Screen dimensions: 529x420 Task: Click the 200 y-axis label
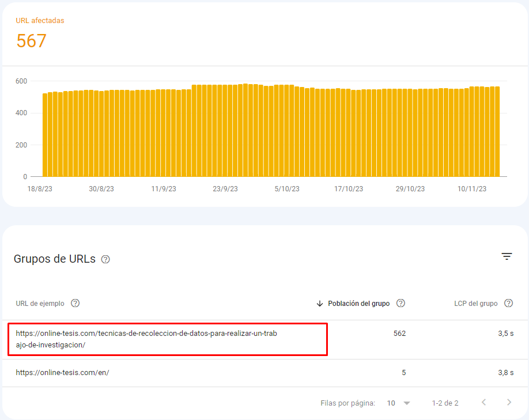coord(21,145)
